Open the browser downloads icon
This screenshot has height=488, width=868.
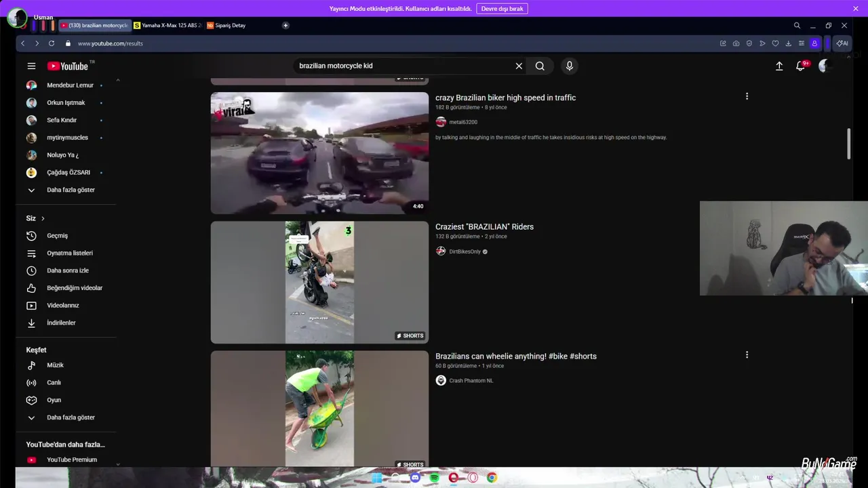point(788,43)
